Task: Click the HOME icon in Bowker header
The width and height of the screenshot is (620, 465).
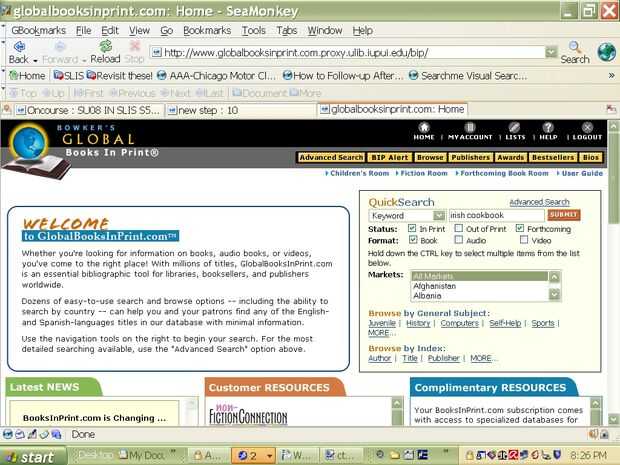Action: tap(424, 127)
